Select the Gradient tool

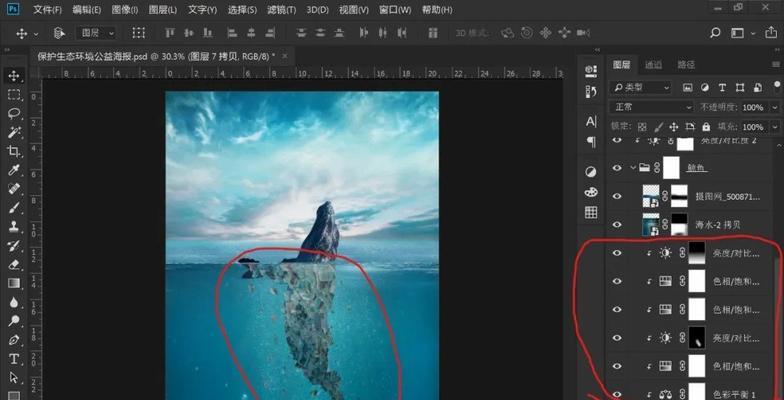click(x=14, y=284)
